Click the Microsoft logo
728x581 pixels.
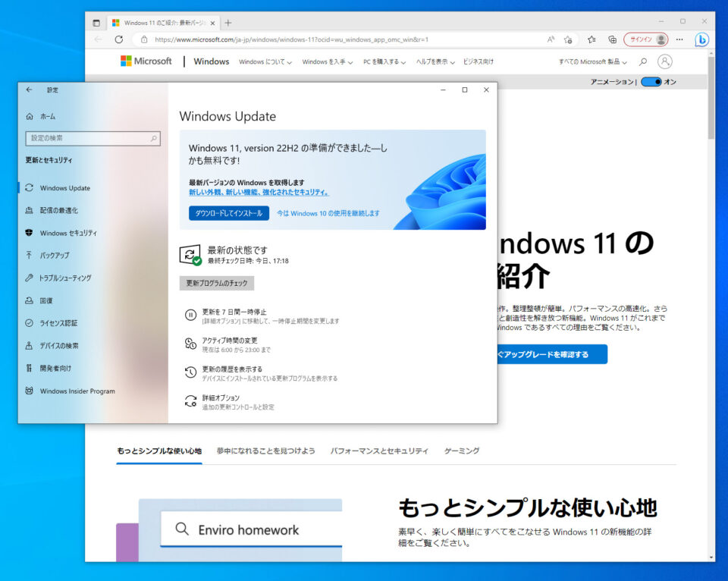pos(146,61)
